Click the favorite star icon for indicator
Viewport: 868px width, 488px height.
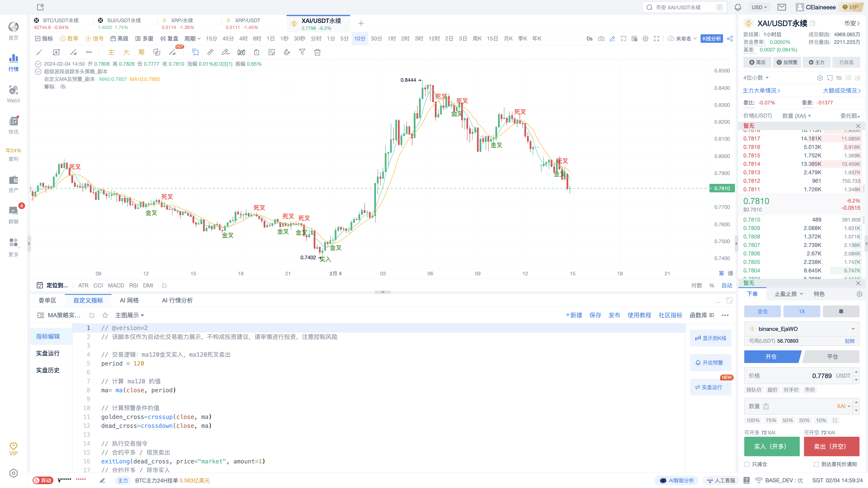(105, 315)
